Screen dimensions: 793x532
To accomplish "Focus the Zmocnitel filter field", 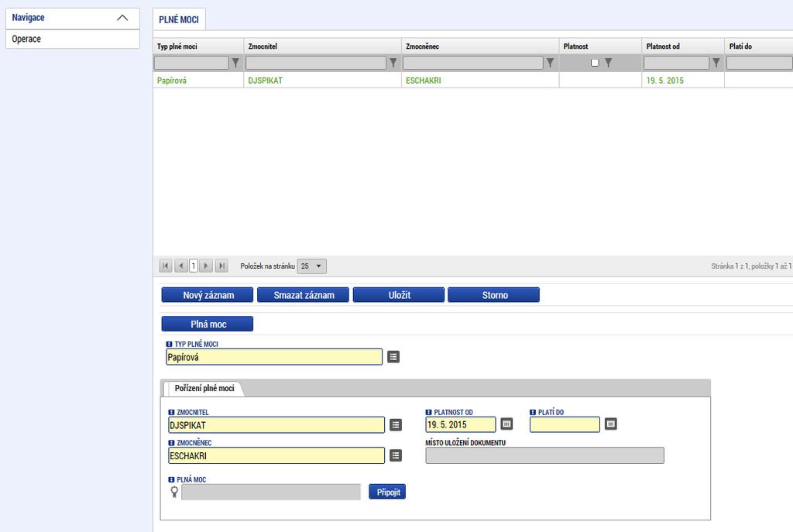I will (316, 63).
